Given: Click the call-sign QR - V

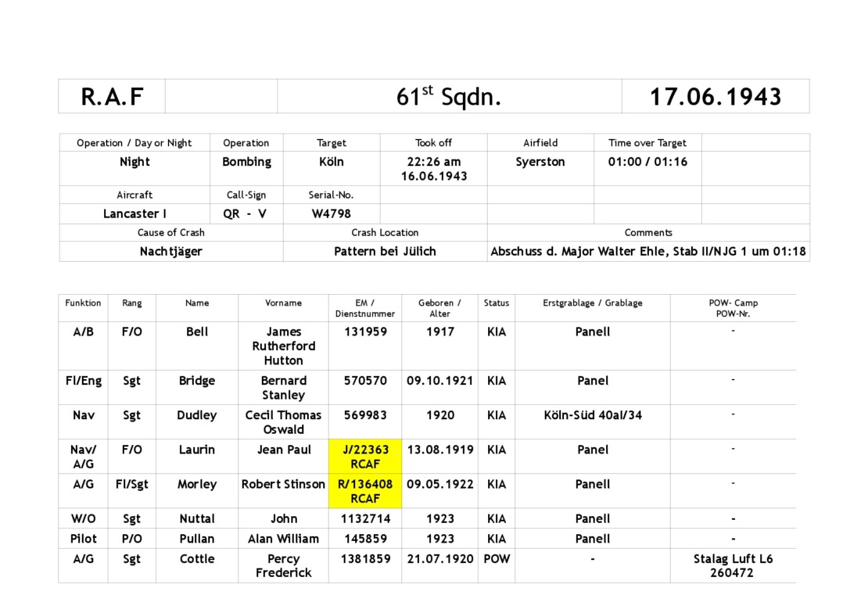Looking at the screenshot, I should point(245,213).
